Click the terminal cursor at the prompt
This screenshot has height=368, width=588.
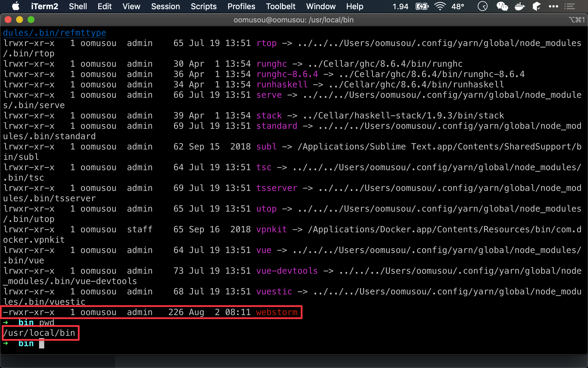pos(42,344)
